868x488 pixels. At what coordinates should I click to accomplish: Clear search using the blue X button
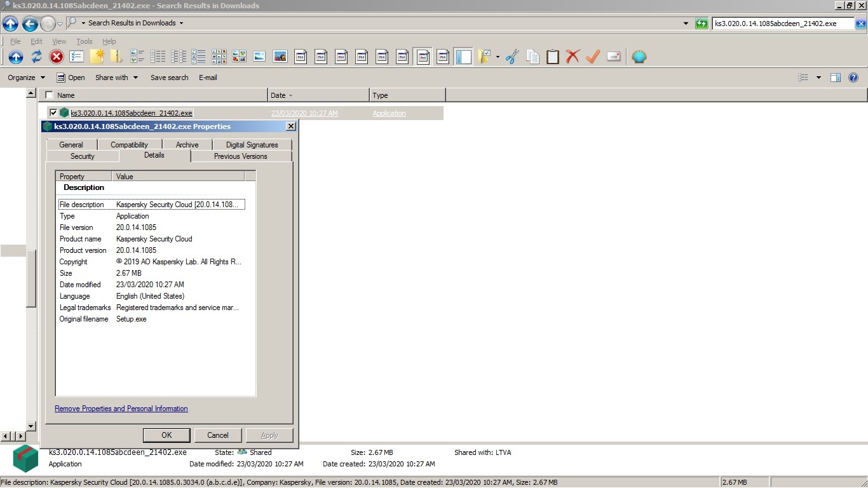861,24
